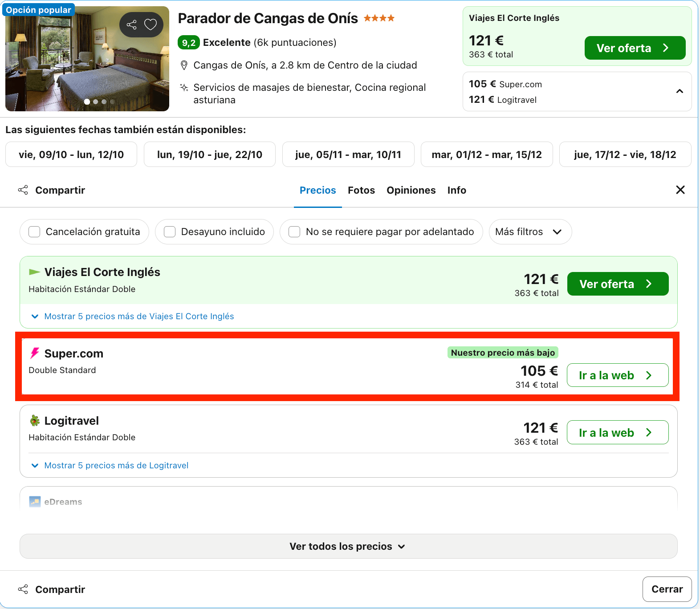Select dates lun, 19/10 - jue, 22/10
The image size is (700, 609).
(210, 154)
